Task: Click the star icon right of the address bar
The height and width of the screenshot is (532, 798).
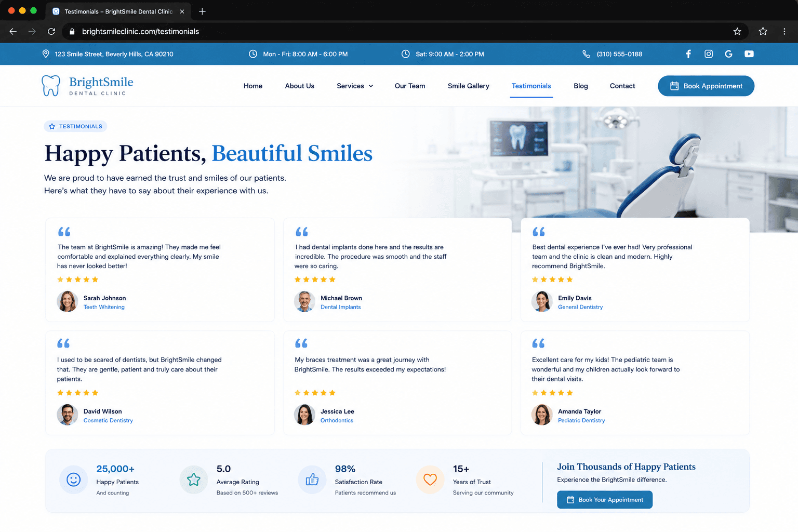Action: click(x=763, y=32)
